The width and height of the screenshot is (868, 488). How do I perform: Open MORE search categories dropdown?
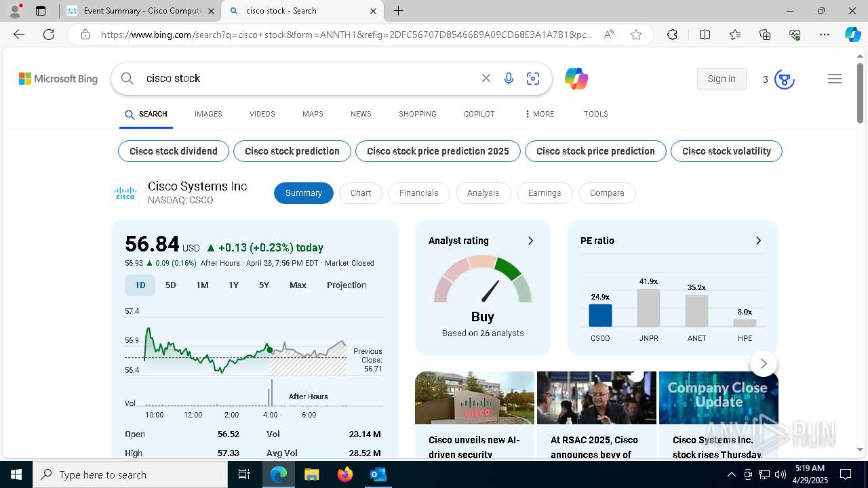(x=540, y=114)
